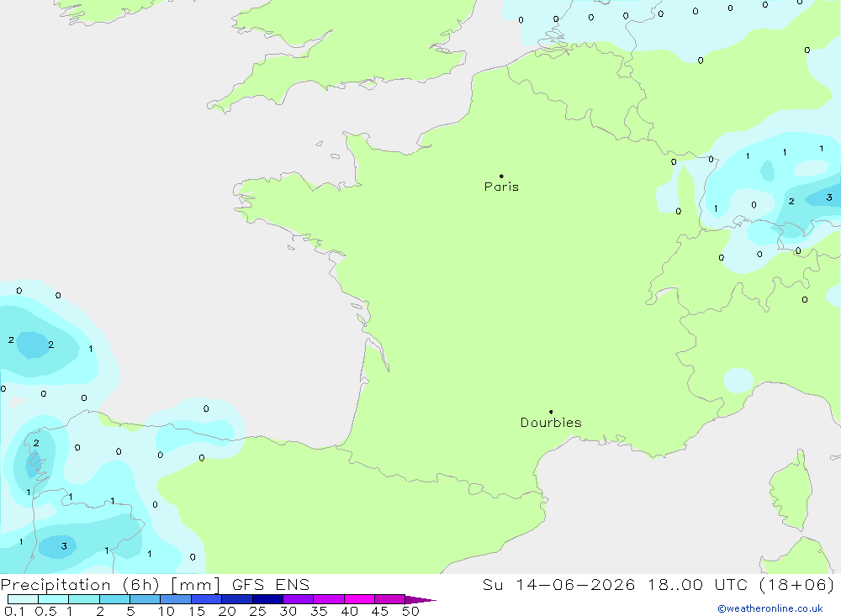The height and width of the screenshot is (616, 841).
Task: Select the 10–15 mm blue legend swatch
Action: (176, 599)
